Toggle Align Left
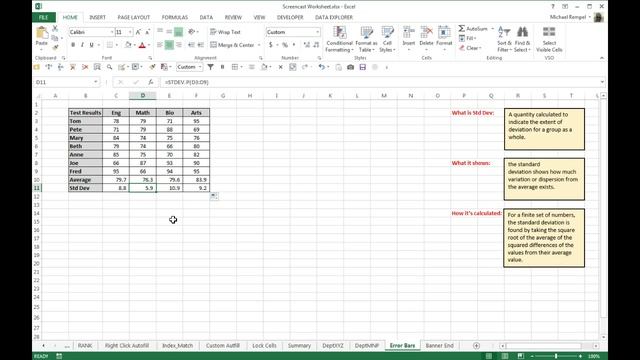 [160, 45]
